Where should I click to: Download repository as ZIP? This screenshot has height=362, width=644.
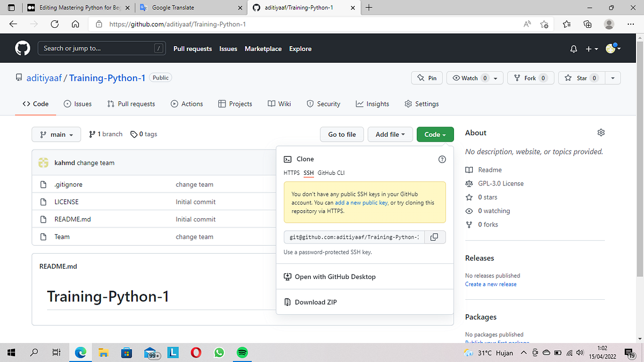(315, 301)
